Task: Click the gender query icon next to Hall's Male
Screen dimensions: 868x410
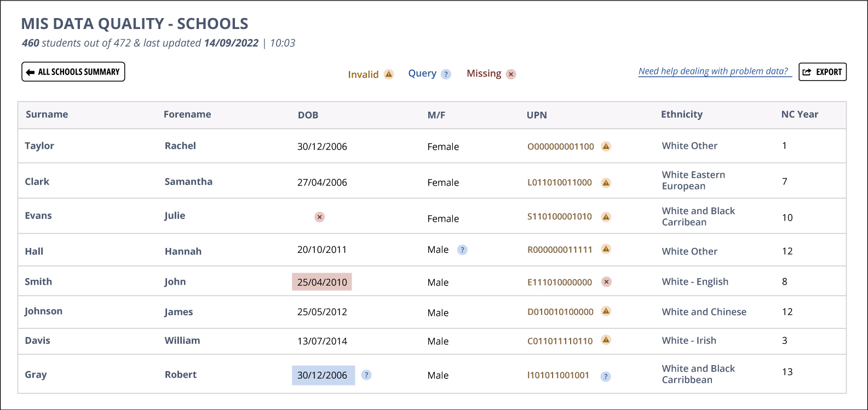Action: coord(462,250)
